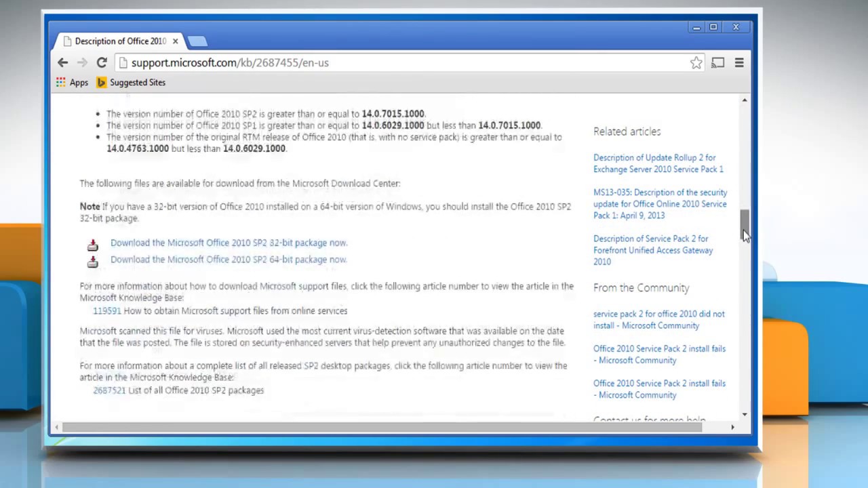This screenshot has height=488, width=868.
Task: Open article 2687521 link
Action: [x=109, y=390]
